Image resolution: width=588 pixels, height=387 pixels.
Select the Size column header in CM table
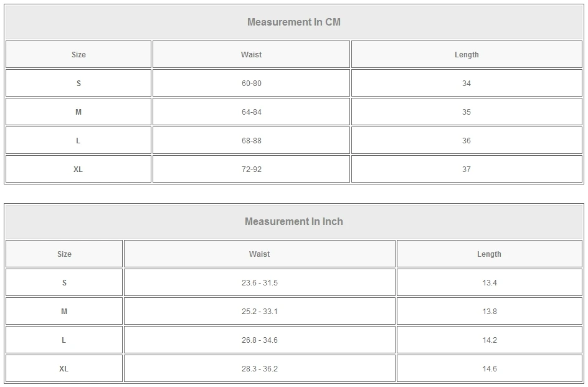tap(78, 55)
